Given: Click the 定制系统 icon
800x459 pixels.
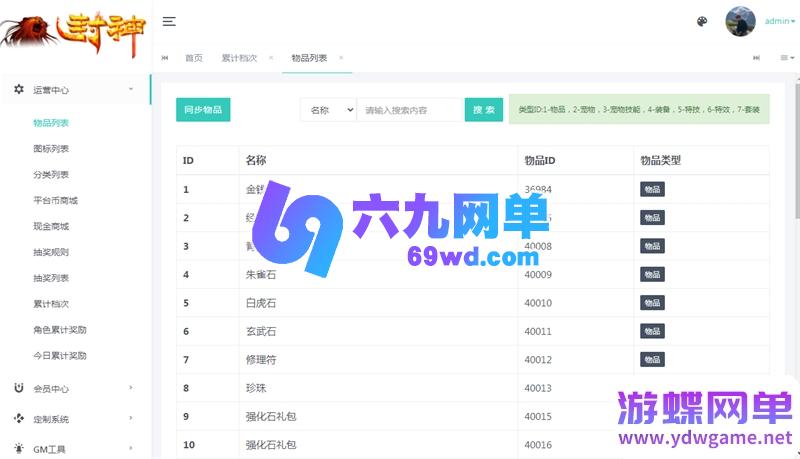Looking at the screenshot, I should [19, 419].
